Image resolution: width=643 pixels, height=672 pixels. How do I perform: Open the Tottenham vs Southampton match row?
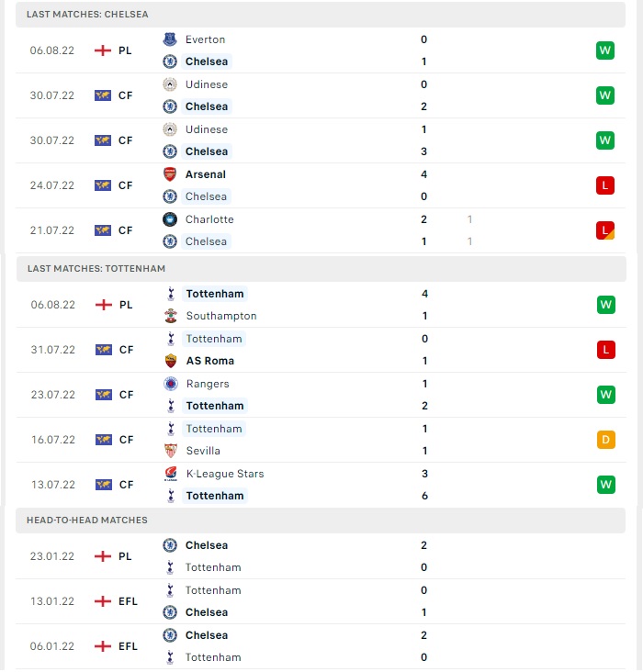click(x=321, y=305)
